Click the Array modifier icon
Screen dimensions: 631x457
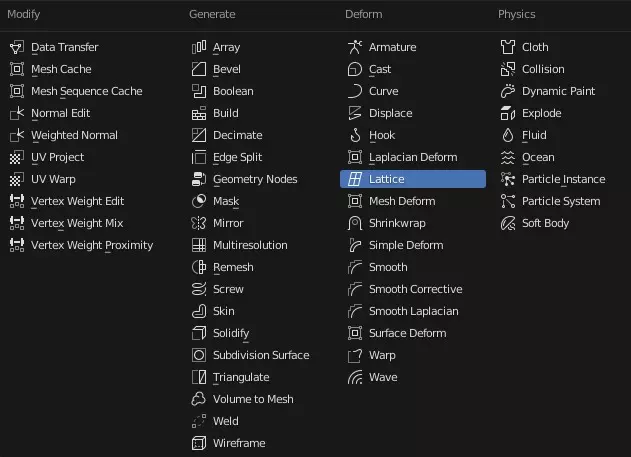(x=199, y=47)
